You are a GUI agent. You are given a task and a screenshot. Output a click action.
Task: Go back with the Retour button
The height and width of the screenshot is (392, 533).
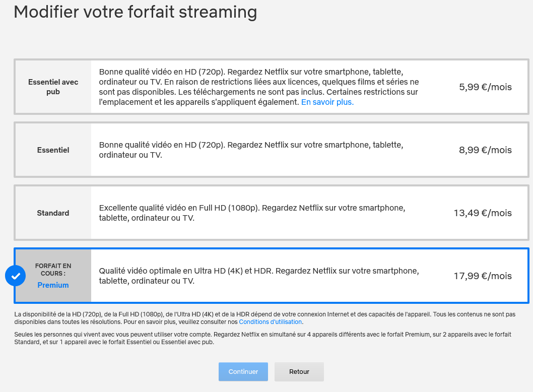[x=299, y=371]
